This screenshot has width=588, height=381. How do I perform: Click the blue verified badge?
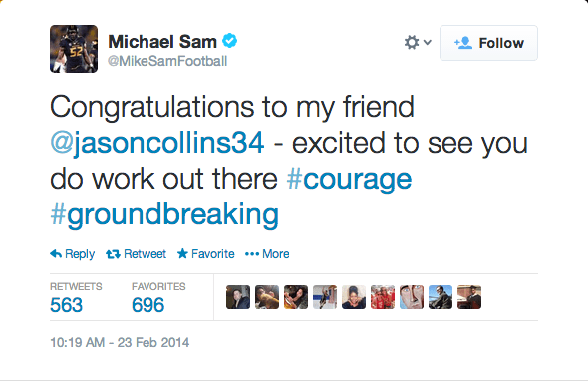coord(230,41)
